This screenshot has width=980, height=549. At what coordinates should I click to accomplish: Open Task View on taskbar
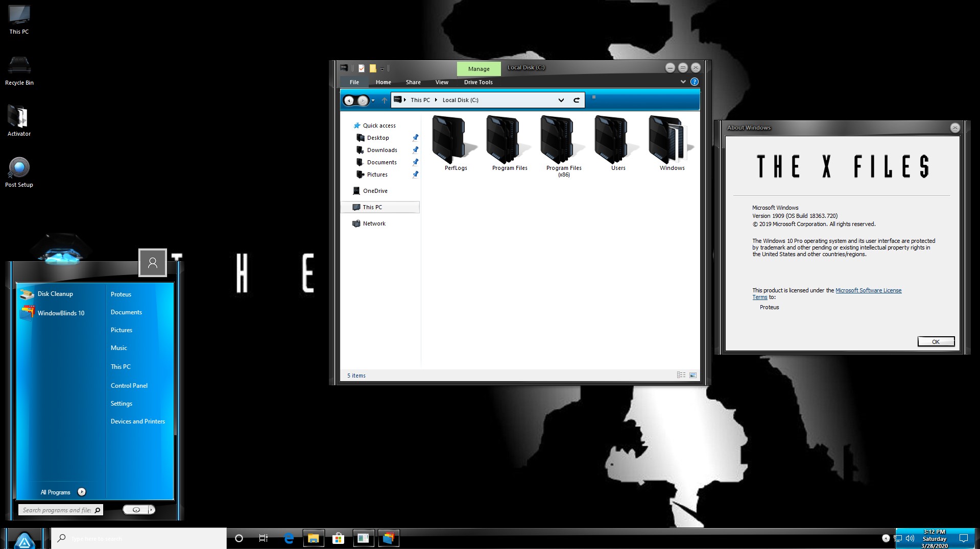click(x=264, y=538)
